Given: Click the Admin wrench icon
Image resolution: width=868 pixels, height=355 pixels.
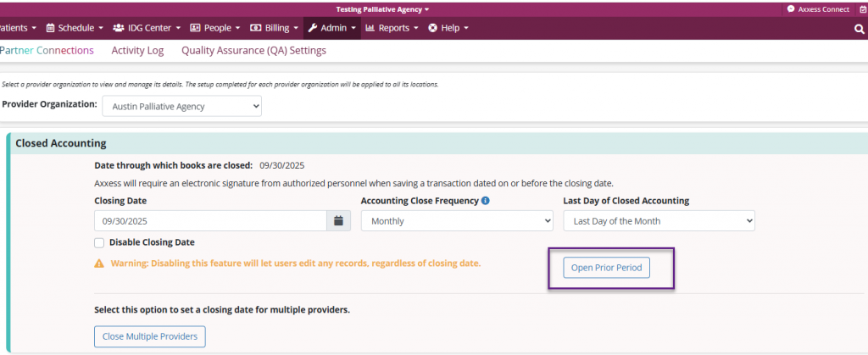Looking at the screenshot, I should [312, 28].
